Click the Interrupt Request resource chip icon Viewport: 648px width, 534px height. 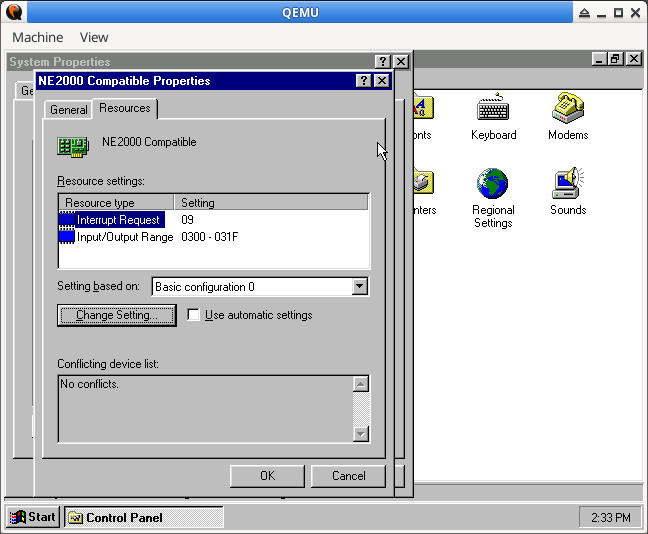click(67, 220)
